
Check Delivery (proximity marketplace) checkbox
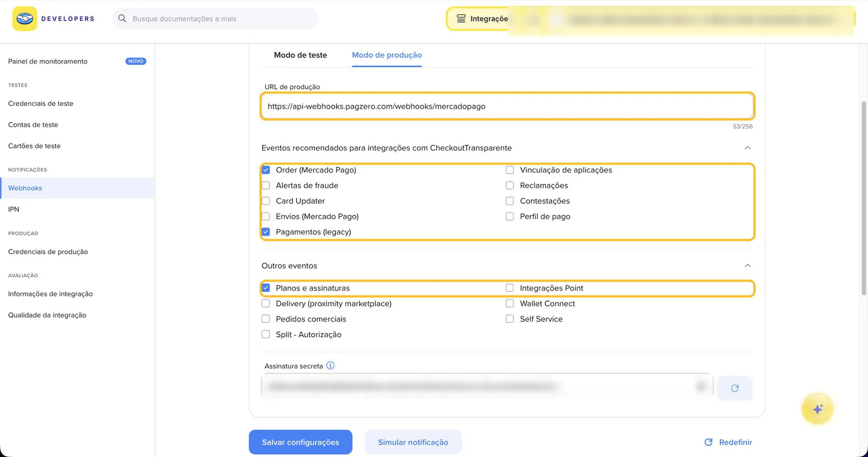pyautogui.click(x=266, y=303)
